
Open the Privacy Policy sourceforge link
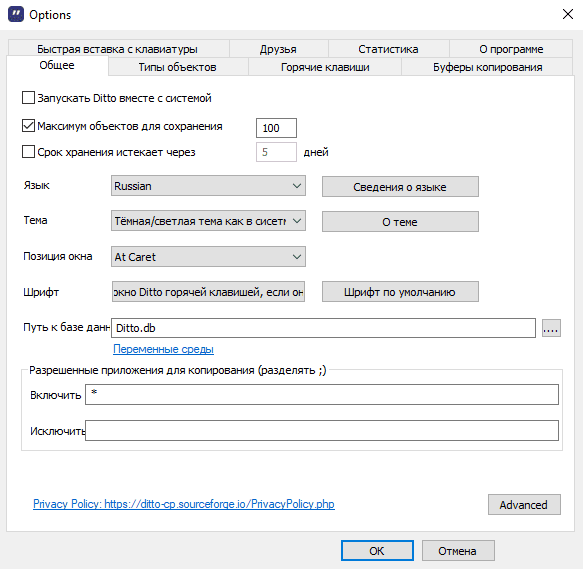click(184, 504)
